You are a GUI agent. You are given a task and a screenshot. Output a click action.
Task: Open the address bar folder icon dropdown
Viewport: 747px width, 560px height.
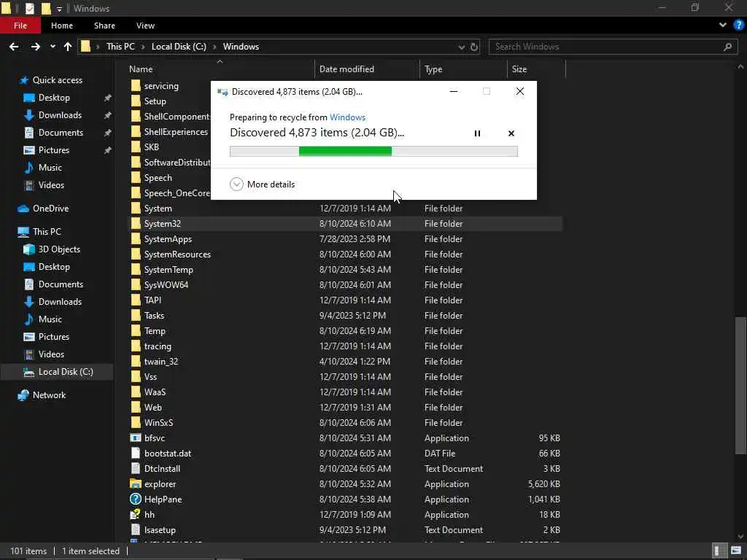coord(86,46)
